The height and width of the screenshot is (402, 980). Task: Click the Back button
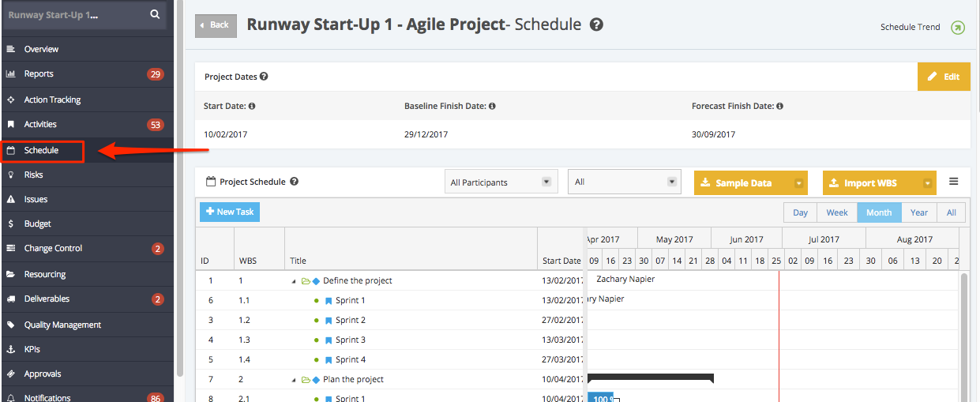tap(215, 25)
